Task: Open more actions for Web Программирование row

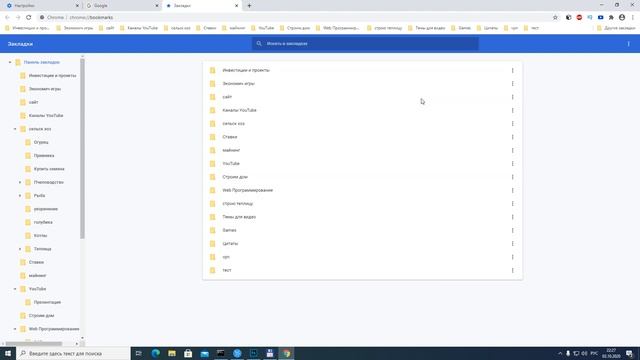Action: (513, 191)
